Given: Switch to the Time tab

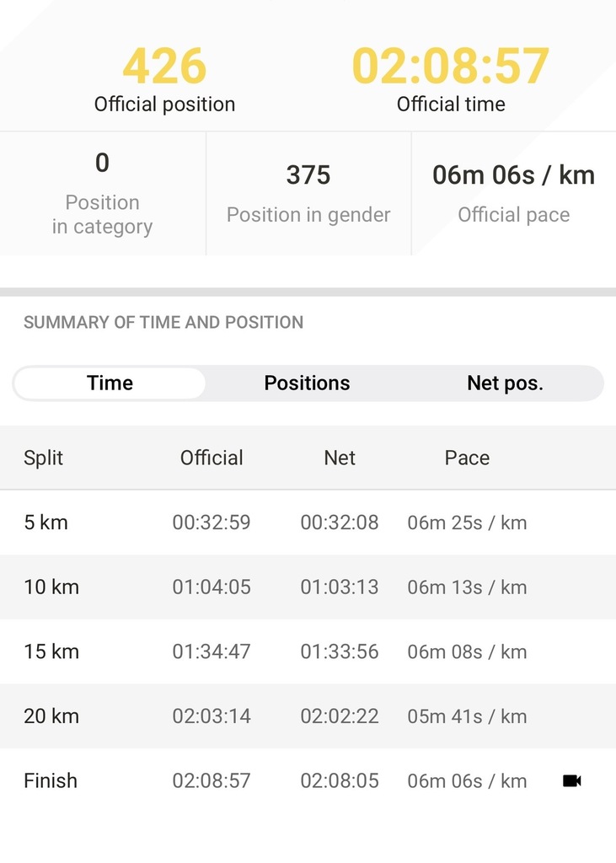Looking at the screenshot, I should [110, 383].
